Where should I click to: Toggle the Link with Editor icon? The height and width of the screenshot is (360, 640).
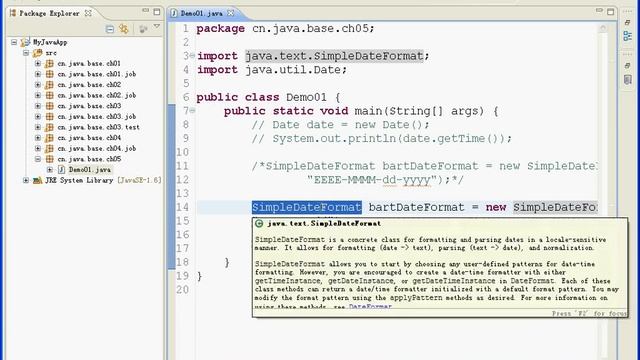(124, 29)
